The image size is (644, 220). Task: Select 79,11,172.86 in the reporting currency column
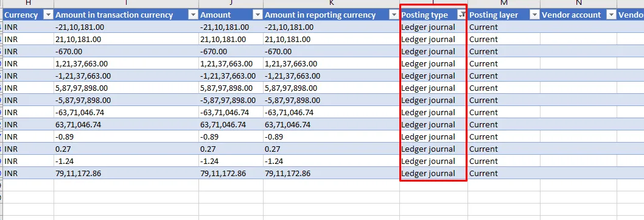coord(332,173)
